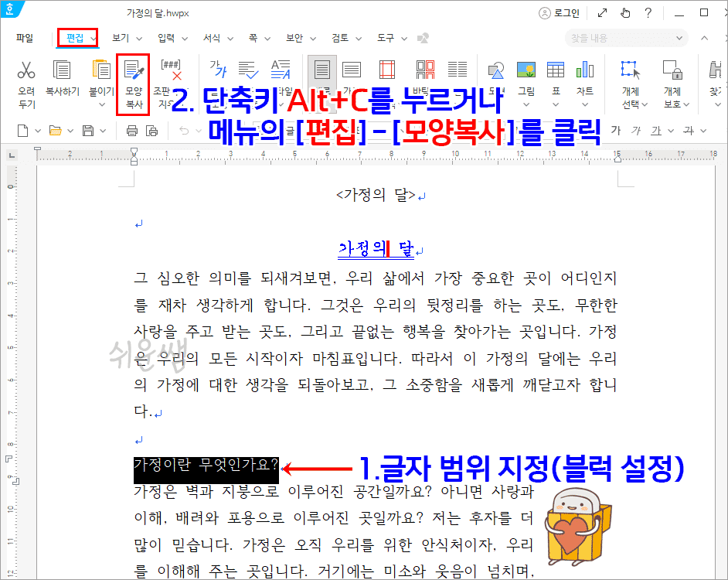The image size is (728, 580).
Task: Open the Save button dropdown arrow
Action: [104, 131]
